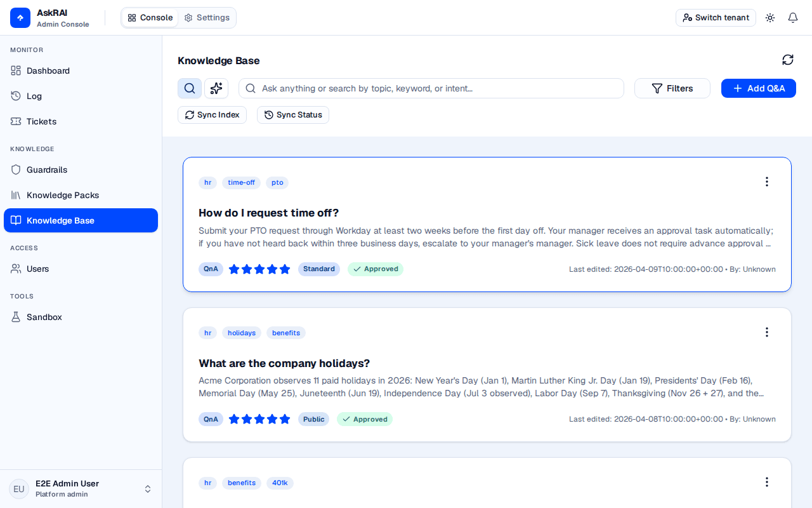The image size is (812, 508).
Task: Open Users in sidebar
Action: click(x=81, y=269)
